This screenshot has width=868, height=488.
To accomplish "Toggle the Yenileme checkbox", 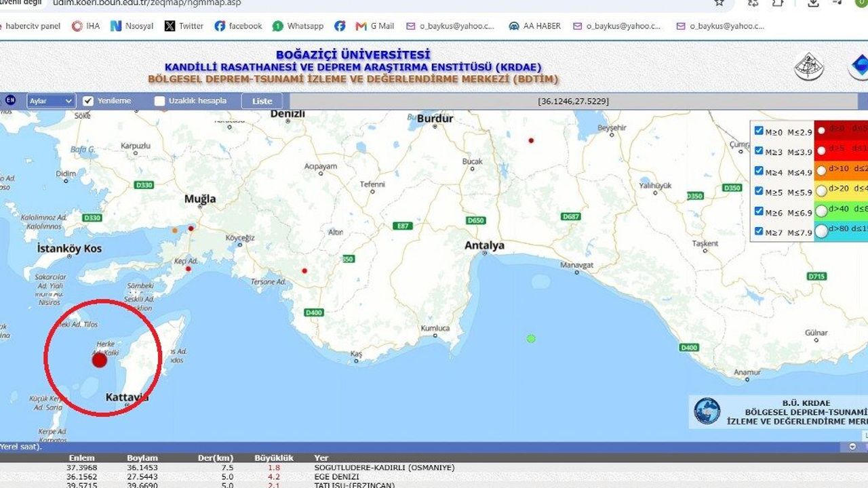I will tap(88, 101).
